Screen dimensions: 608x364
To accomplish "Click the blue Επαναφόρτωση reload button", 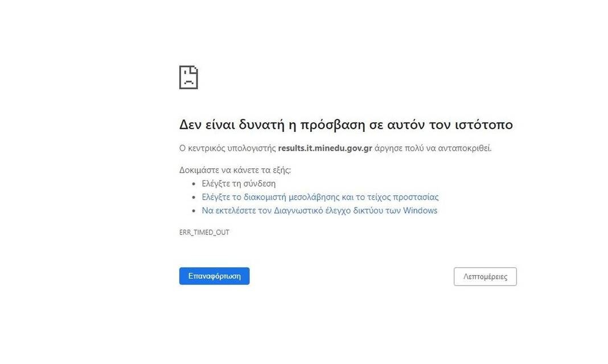I will (x=214, y=276).
